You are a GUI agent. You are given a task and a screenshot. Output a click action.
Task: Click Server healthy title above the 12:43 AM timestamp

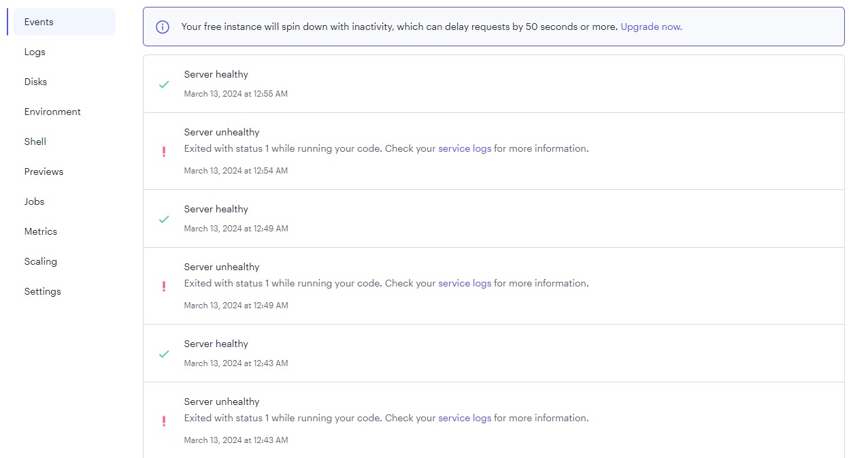coord(216,344)
